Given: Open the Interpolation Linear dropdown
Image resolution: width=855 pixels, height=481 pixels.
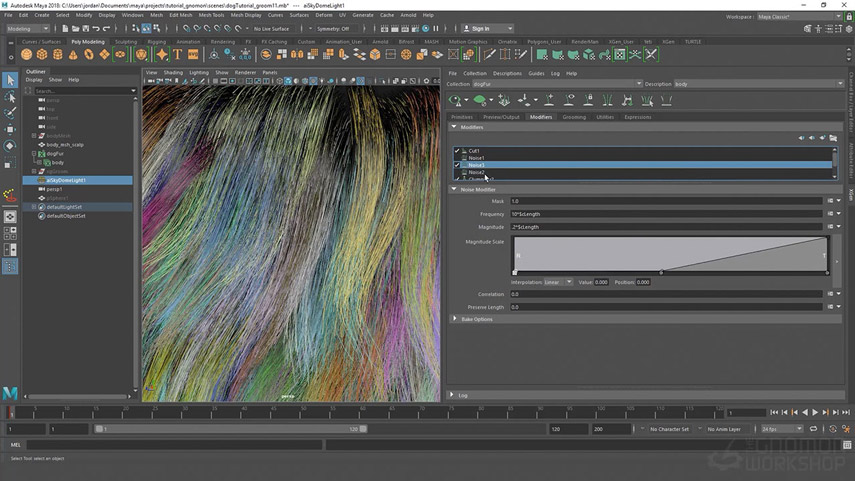Looking at the screenshot, I should point(558,282).
